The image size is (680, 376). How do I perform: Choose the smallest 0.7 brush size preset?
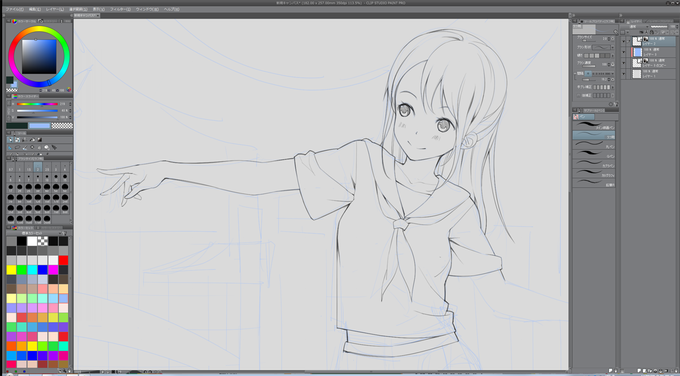[x=11, y=167]
